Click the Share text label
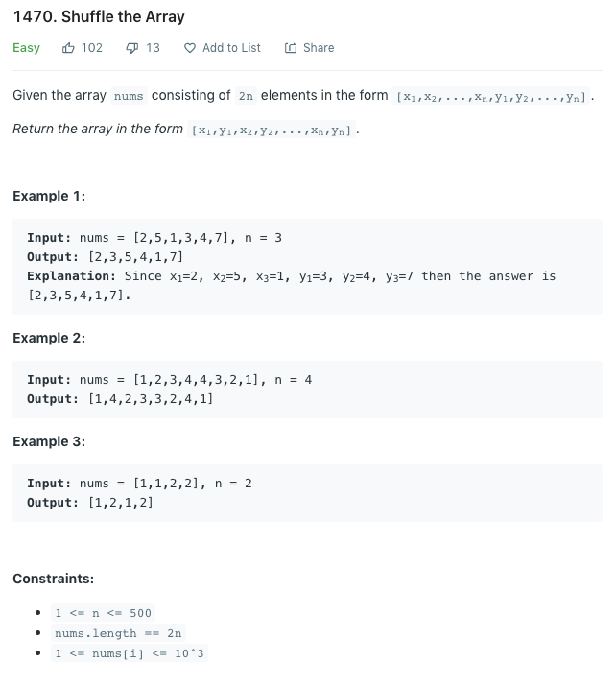 (319, 48)
